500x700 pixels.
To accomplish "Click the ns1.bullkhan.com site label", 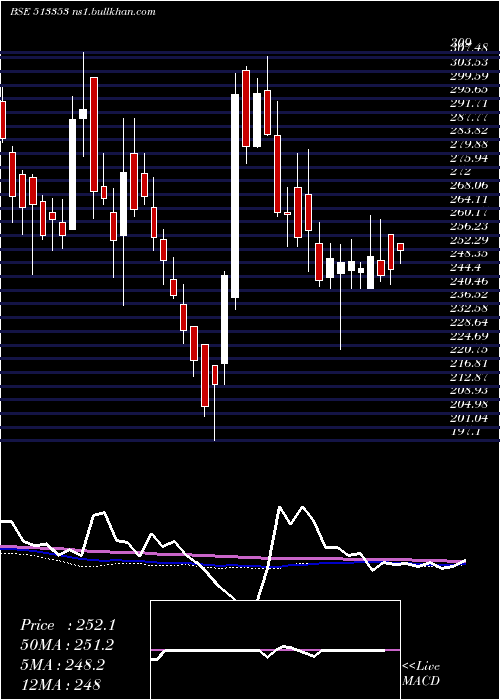I will click(113, 12).
